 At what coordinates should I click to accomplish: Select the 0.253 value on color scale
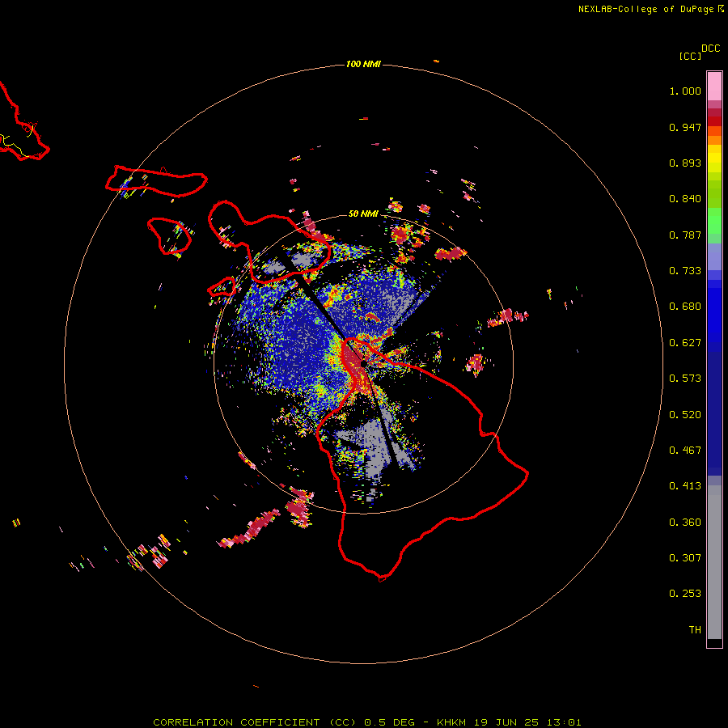685,594
